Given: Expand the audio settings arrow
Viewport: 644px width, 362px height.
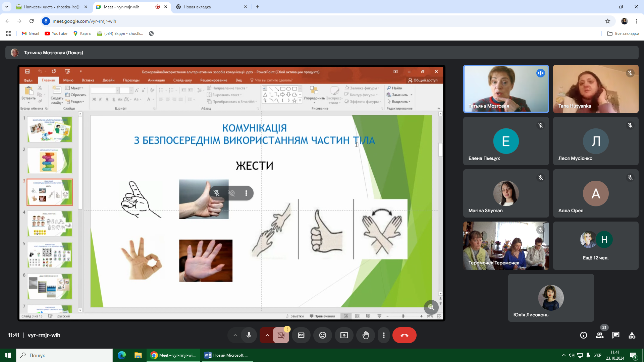Looking at the screenshot, I should coord(235,335).
